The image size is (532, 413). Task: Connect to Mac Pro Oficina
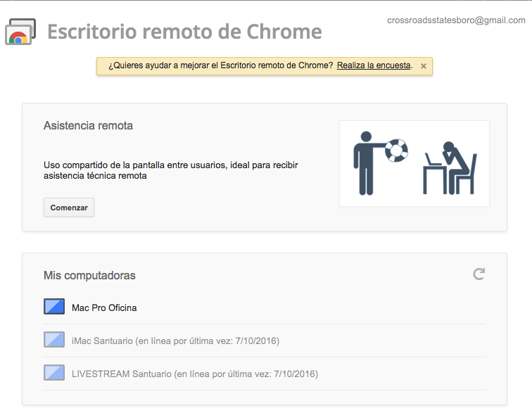tap(104, 307)
